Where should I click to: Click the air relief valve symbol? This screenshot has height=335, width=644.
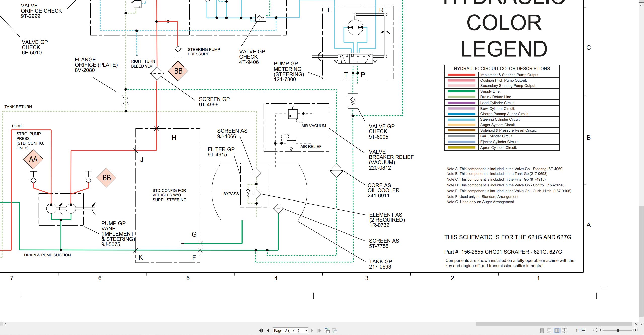[x=291, y=143]
